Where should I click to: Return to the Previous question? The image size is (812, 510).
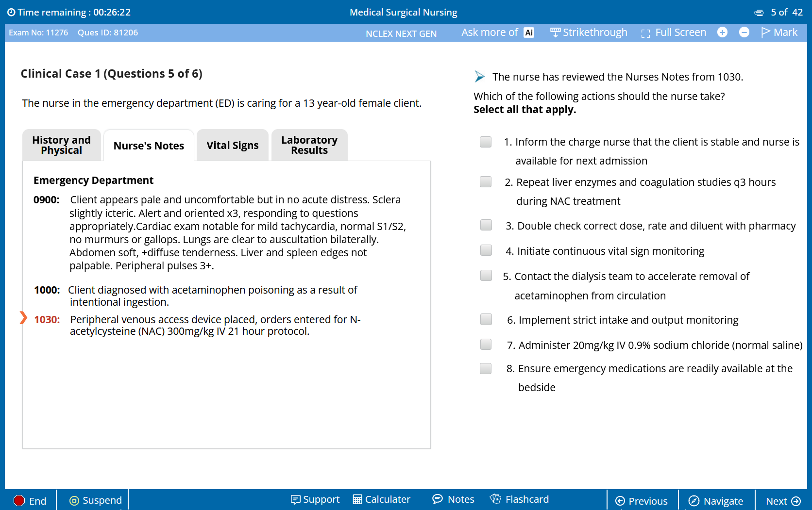(x=642, y=501)
